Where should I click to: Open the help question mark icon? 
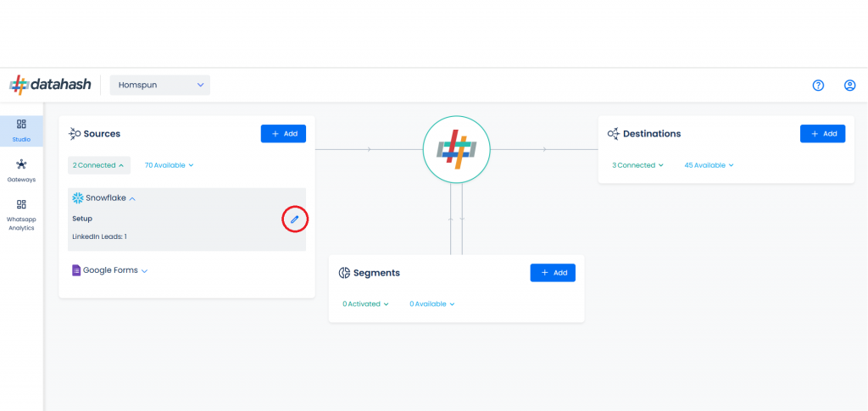pos(818,86)
